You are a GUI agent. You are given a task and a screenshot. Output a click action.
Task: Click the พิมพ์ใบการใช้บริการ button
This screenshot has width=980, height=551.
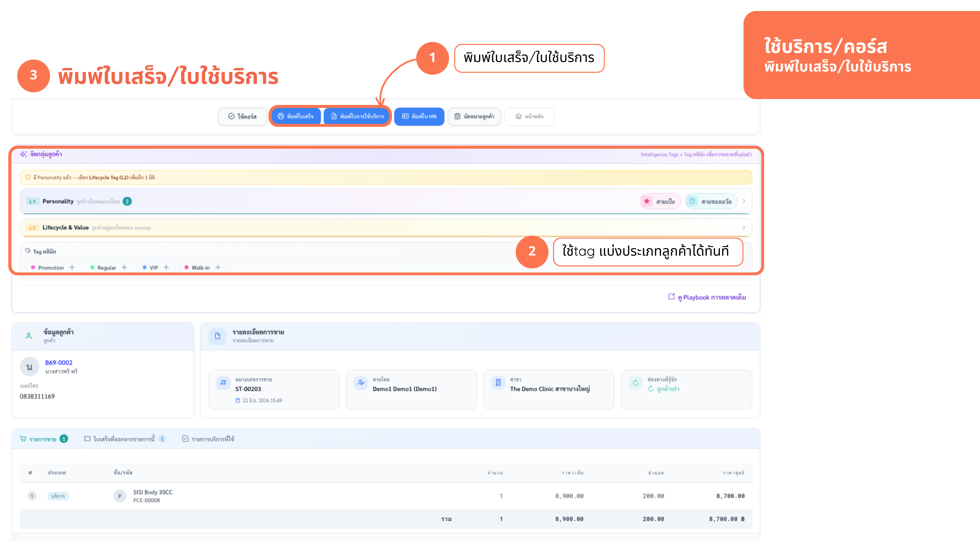click(x=357, y=116)
